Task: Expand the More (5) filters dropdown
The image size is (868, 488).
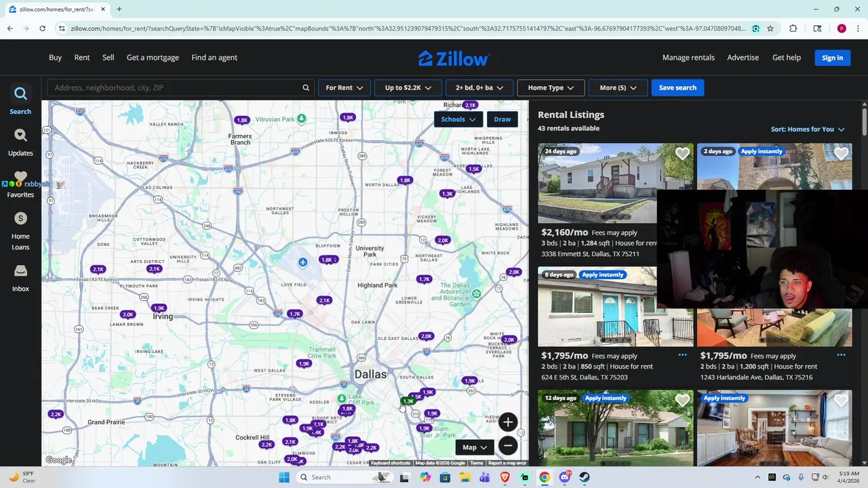Action: [x=618, y=87]
